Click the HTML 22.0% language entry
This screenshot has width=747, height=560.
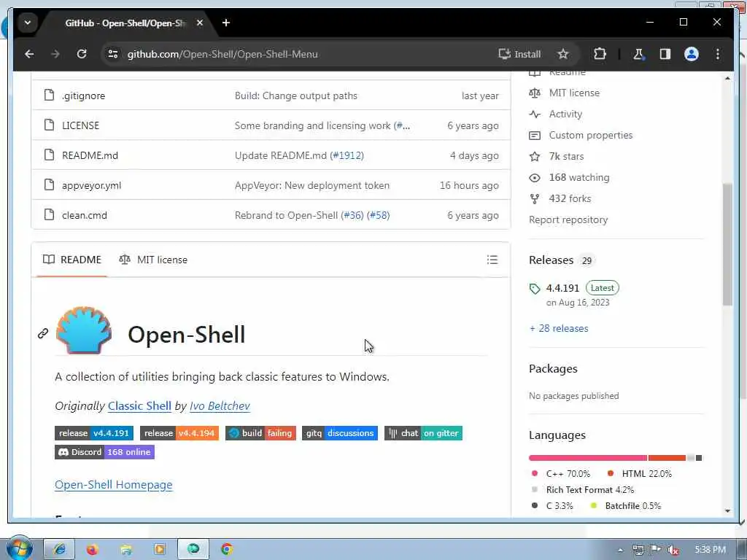point(639,474)
